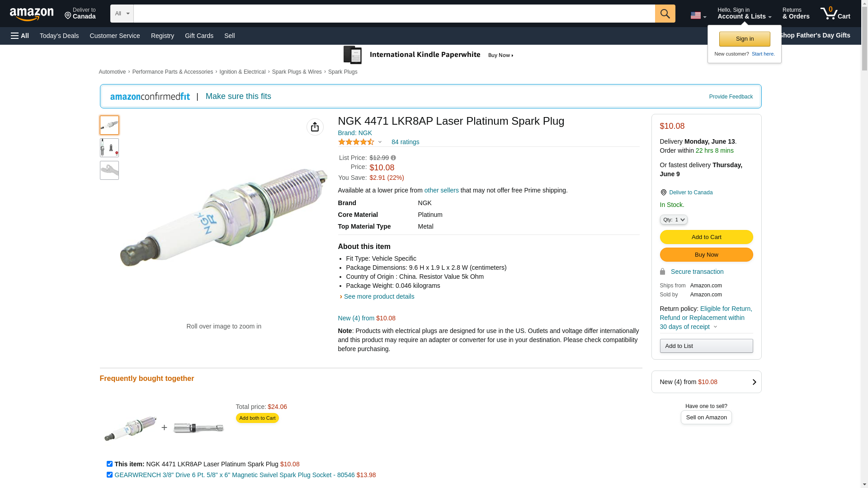Screen dimensions: 868x488
Task: Uncheck the NGK 4471 spark plug checkbox
Action: click(109, 464)
